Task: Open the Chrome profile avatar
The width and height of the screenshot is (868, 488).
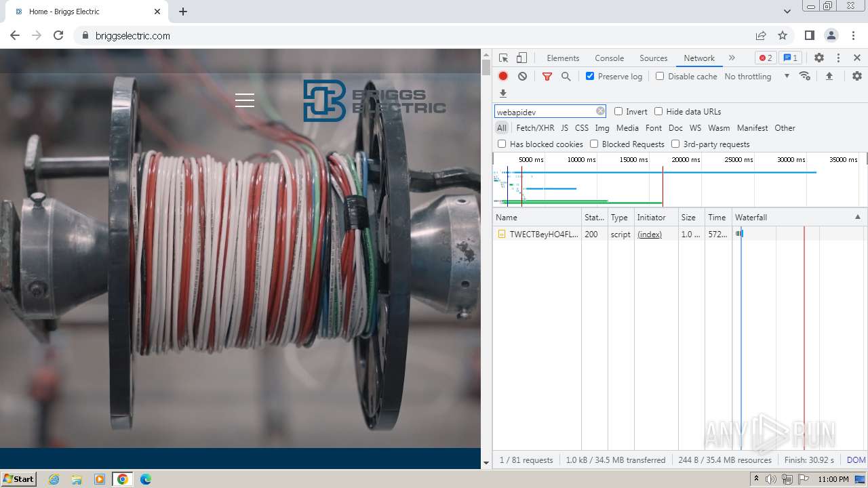Action: [831, 35]
